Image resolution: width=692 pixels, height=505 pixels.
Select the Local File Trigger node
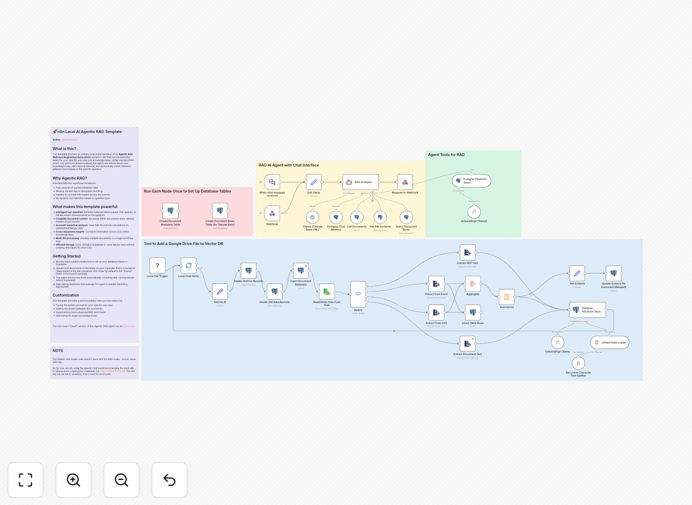(157, 265)
